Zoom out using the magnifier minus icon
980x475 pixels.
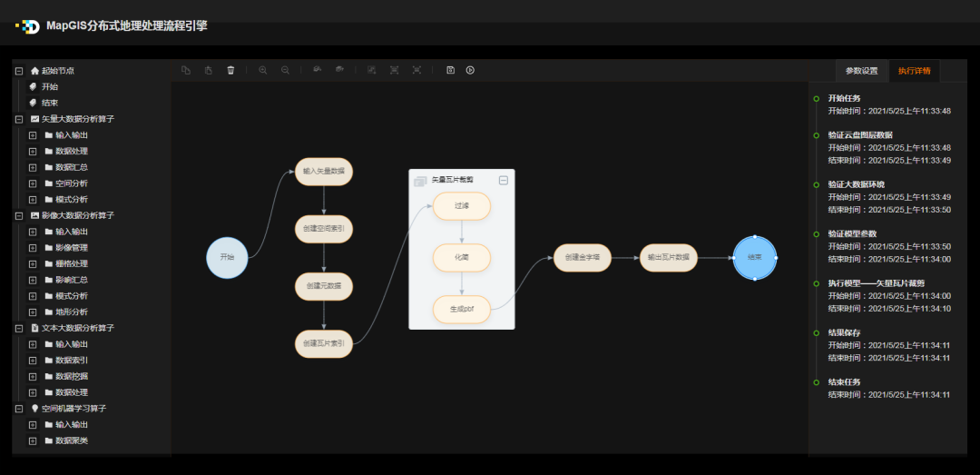point(285,70)
